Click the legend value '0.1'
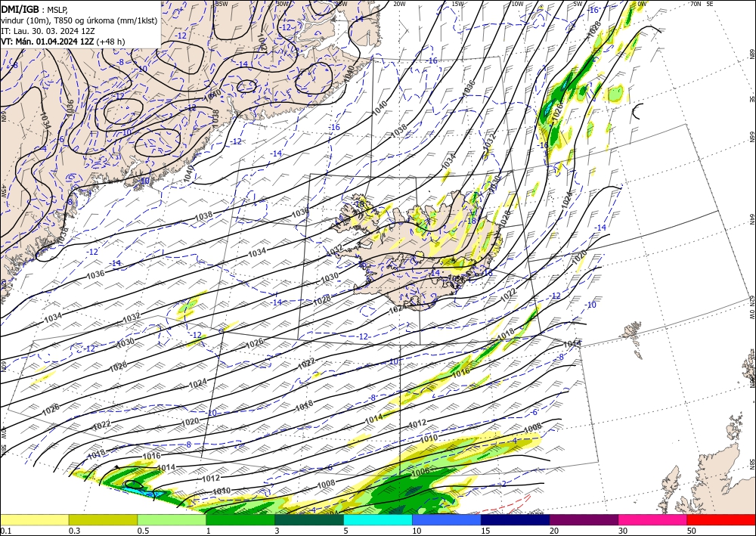 click(x=5, y=531)
